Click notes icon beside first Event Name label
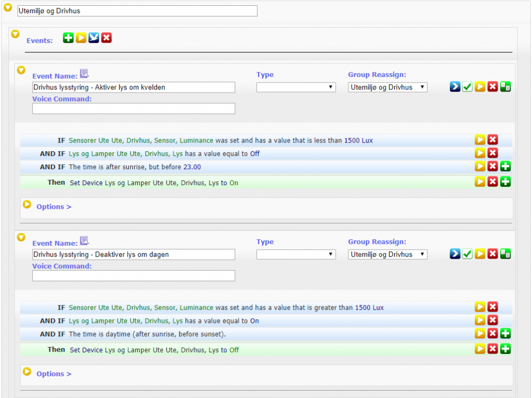 pos(84,73)
